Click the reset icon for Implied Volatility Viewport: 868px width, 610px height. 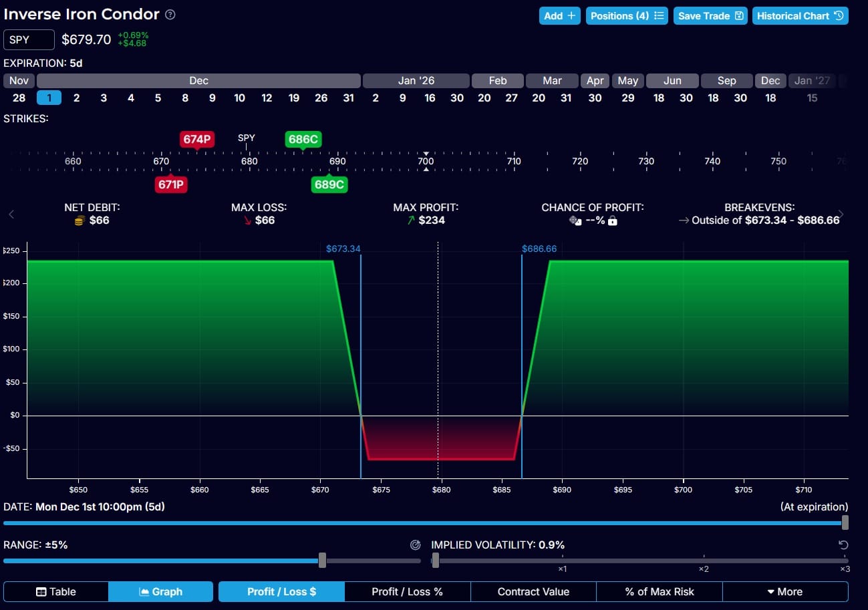[x=843, y=545]
